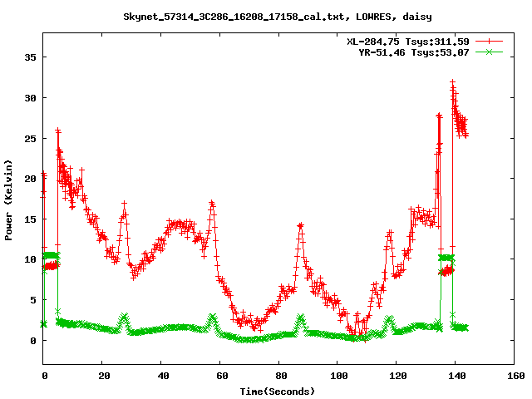This screenshot has width=532, height=399.
Task: Click the highest red peak near 32 Kelvin
Action: coord(452,82)
